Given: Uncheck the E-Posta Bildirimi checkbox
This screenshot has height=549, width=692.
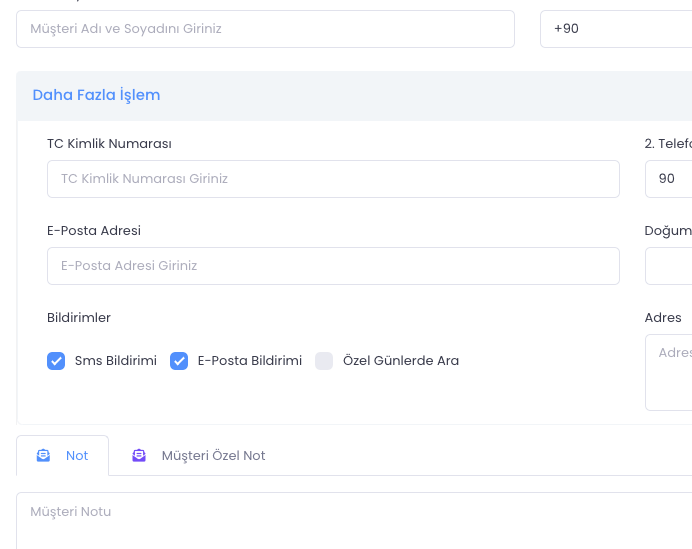Looking at the screenshot, I should (x=179, y=361).
